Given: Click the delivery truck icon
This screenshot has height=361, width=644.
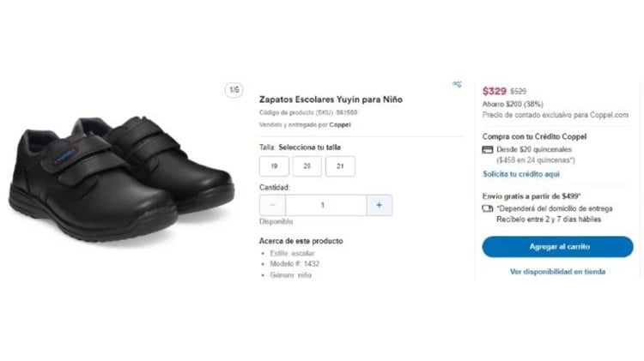Looking at the screenshot, I should point(488,208).
